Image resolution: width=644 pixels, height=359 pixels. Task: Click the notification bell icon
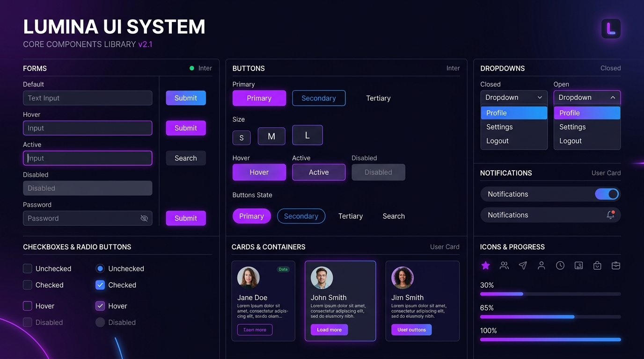click(x=611, y=215)
